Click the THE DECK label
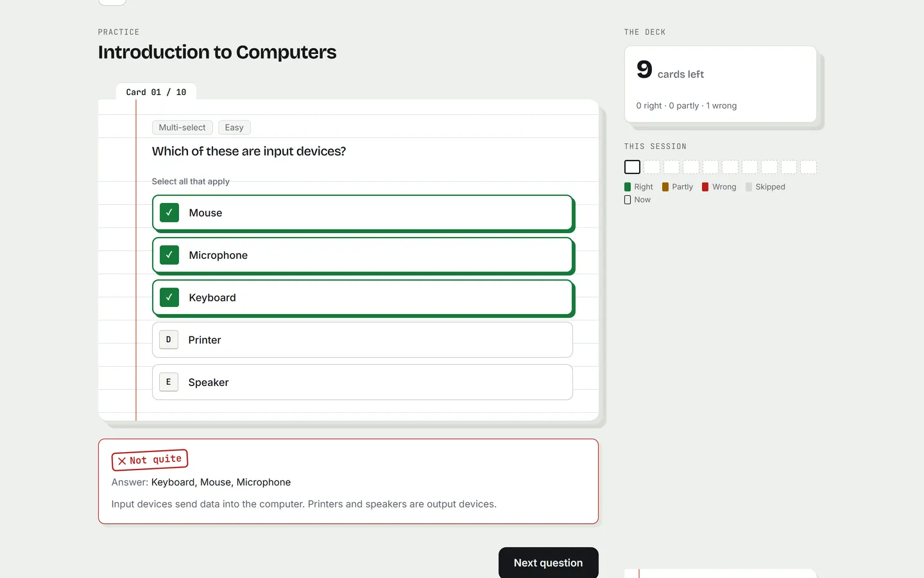Image resolution: width=924 pixels, height=578 pixels. (x=645, y=32)
